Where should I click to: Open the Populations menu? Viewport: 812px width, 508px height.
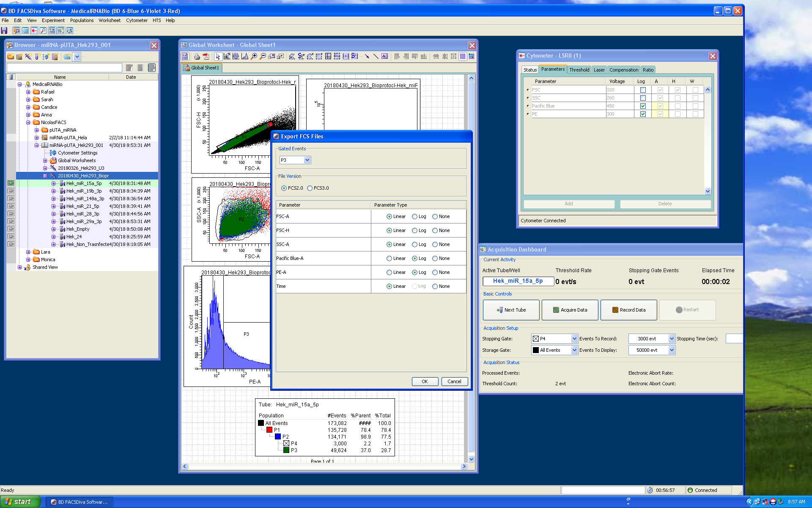(82, 20)
